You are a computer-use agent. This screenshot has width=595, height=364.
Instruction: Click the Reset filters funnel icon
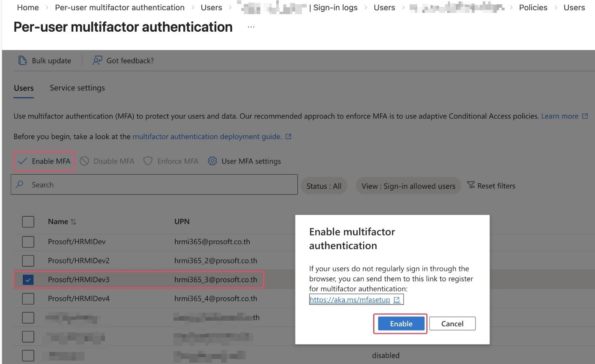click(x=471, y=185)
